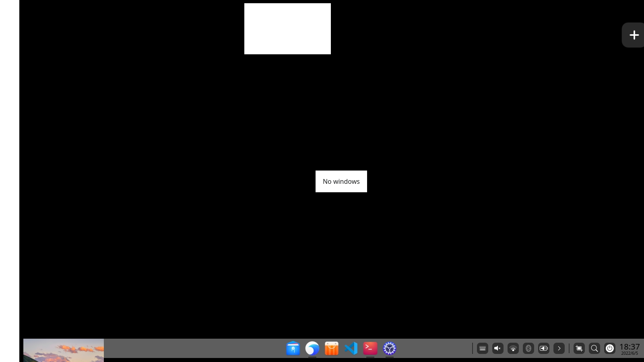Launch Visual Studio Code from dock
Screen dimensions: 644x362
[351, 348]
